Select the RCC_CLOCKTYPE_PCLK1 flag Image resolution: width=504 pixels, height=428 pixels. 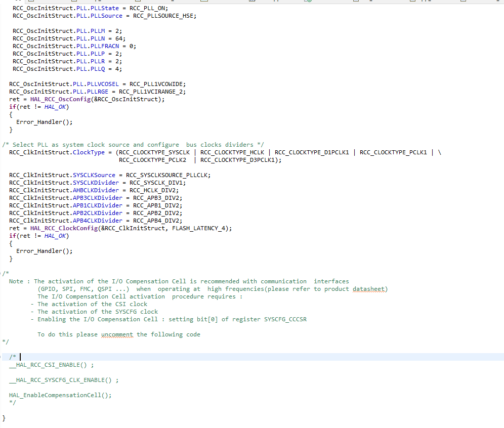(393, 152)
